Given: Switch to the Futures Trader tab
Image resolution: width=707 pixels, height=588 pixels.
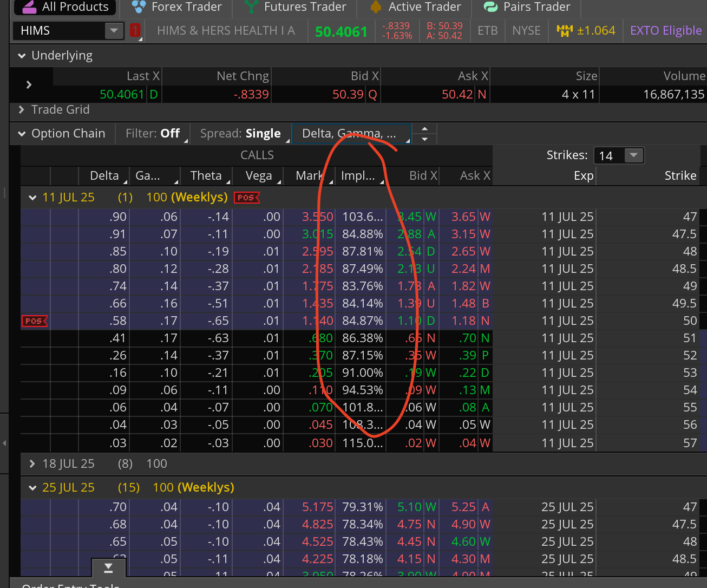Looking at the screenshot, I should tap(295, 7).
